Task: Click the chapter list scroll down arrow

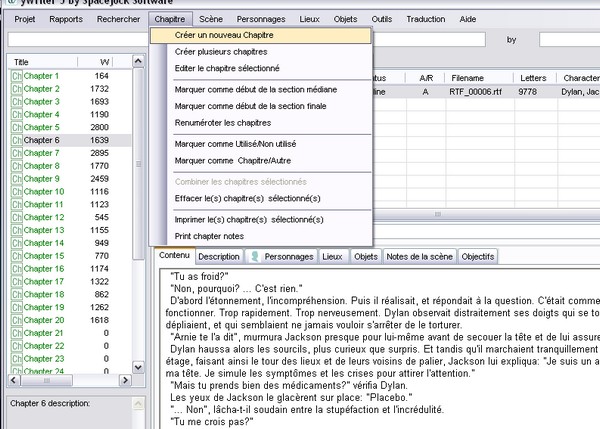Action: coord(138,367)
